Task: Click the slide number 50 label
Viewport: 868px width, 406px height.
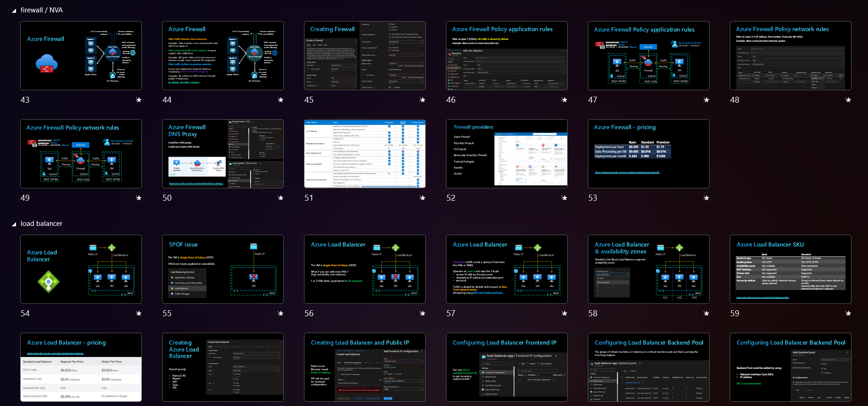Action: click(167, 198)
